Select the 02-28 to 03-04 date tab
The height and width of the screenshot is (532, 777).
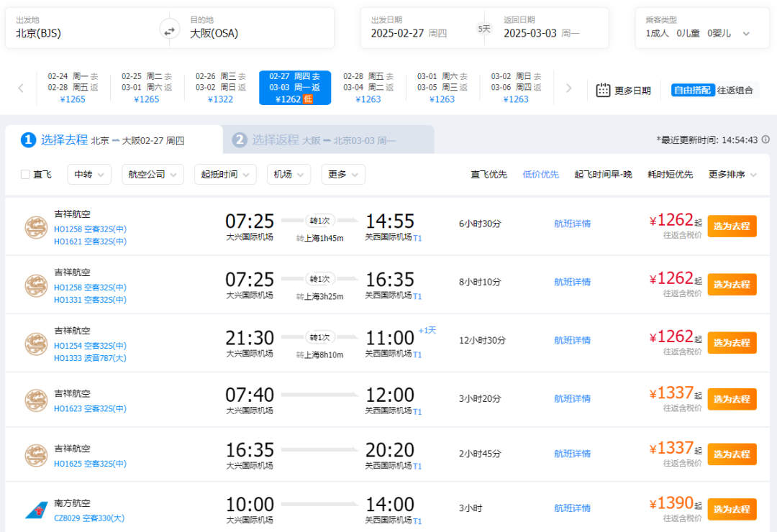[368, 88]
